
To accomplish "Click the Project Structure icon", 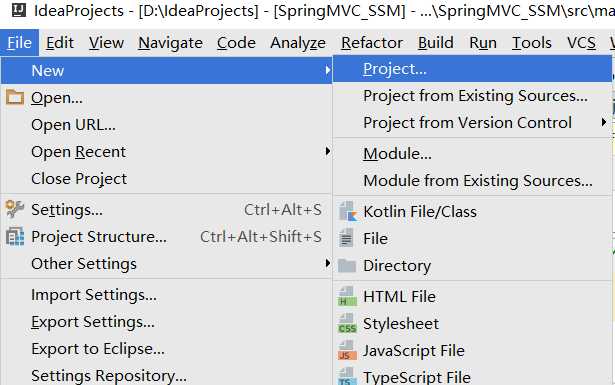I will point(15,236).
